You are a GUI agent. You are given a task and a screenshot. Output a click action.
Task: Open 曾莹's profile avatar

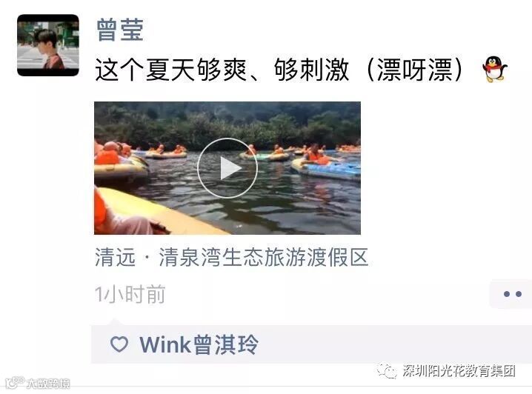(x=48, y=45)
